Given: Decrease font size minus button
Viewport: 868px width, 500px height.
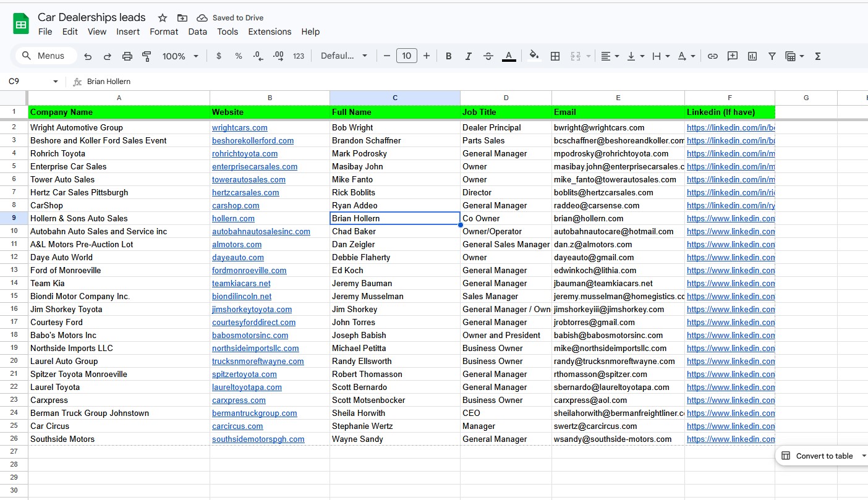Looking at the screenshot, I should click(x=387, y=56).
